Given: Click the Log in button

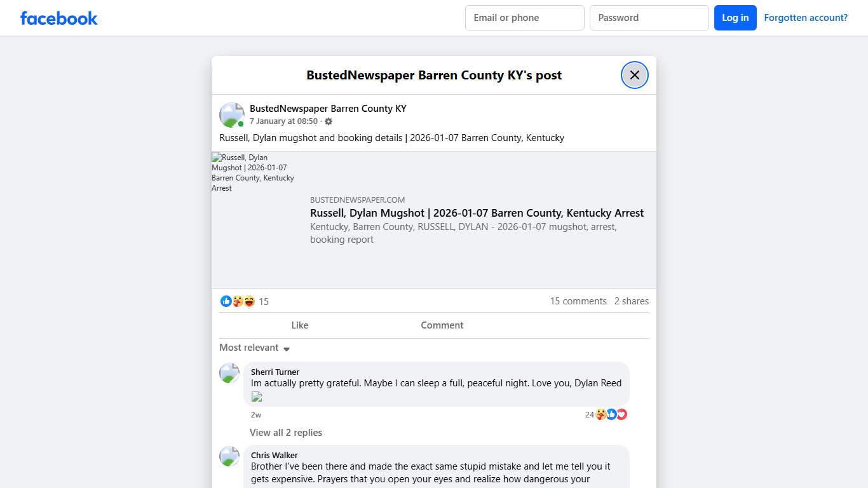Looking at the screenshot, I should pos(735,18).
